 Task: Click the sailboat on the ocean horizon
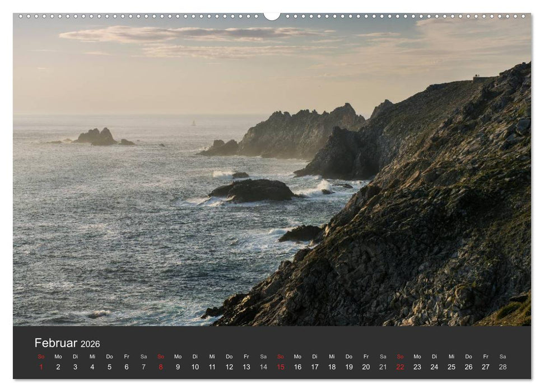point(194,122)
